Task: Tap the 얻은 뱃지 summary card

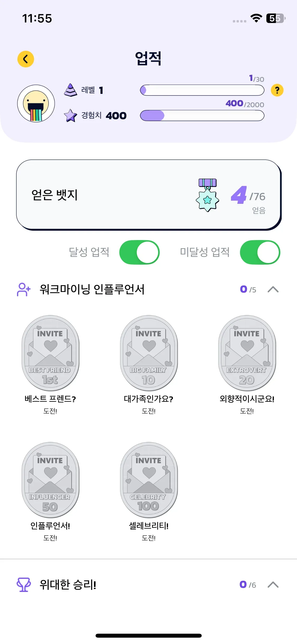Action: (x=106, y=195)
